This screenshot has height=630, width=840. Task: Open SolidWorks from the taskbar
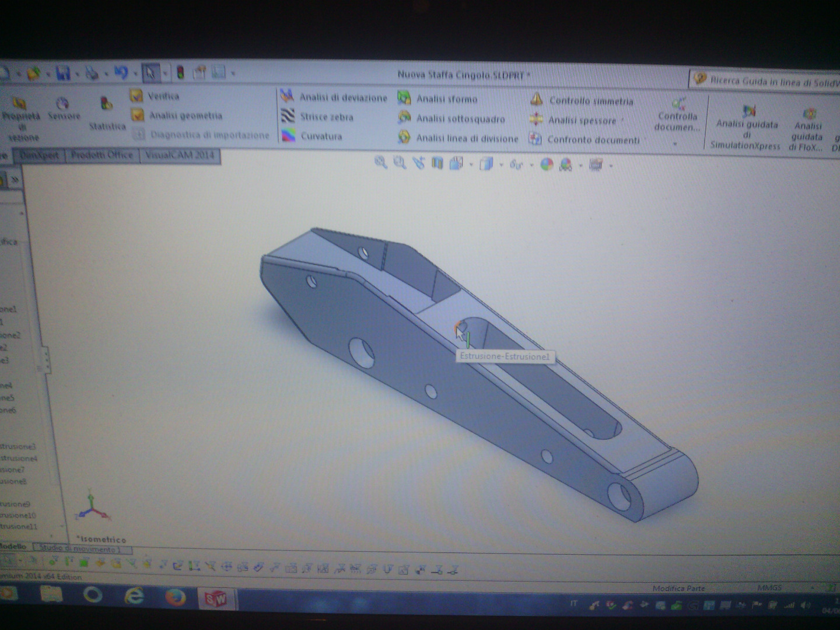click(x=215, y=598)
